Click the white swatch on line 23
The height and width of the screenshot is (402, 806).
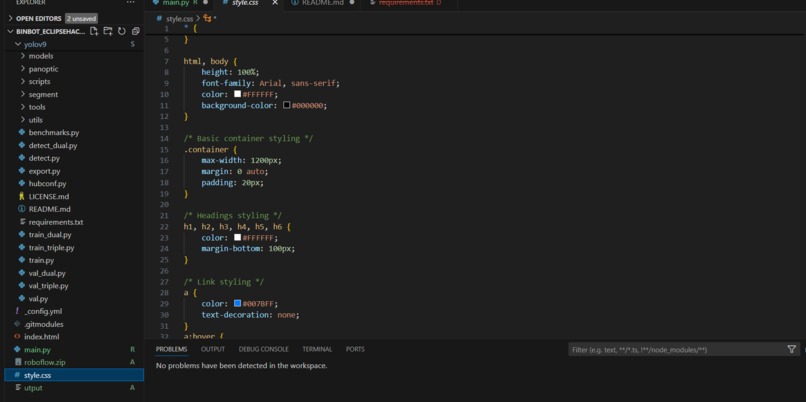tap(237, 237)
